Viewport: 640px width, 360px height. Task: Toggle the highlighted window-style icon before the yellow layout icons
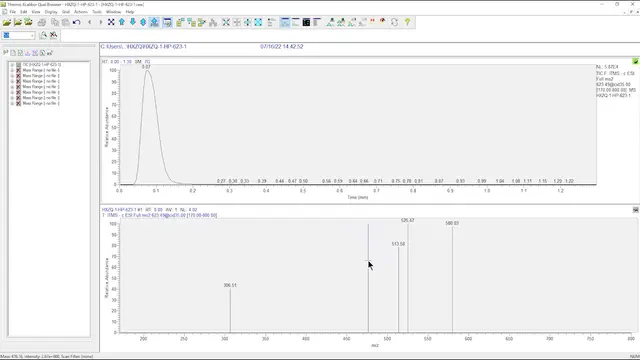[167, 22]
